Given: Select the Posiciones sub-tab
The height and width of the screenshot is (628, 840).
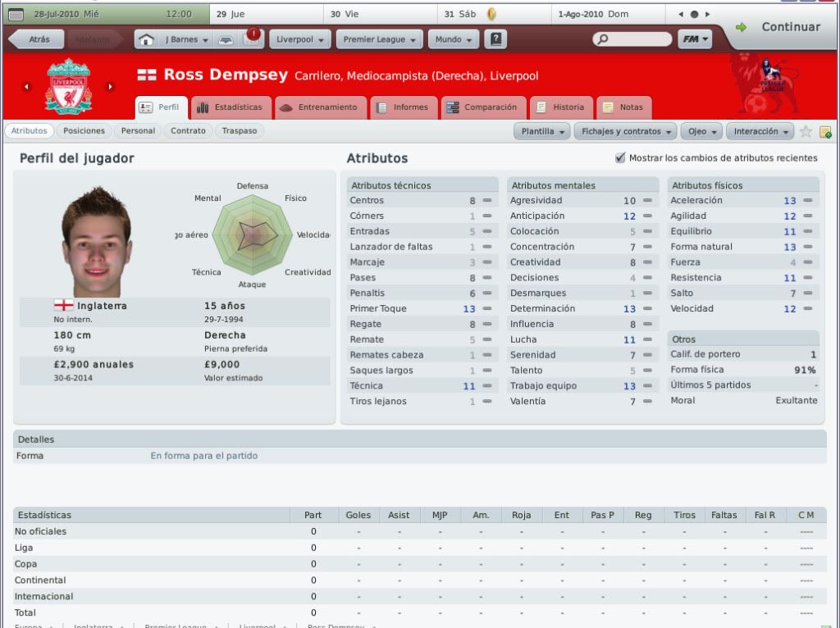Looking at the screenshot, I should [84, 130].
